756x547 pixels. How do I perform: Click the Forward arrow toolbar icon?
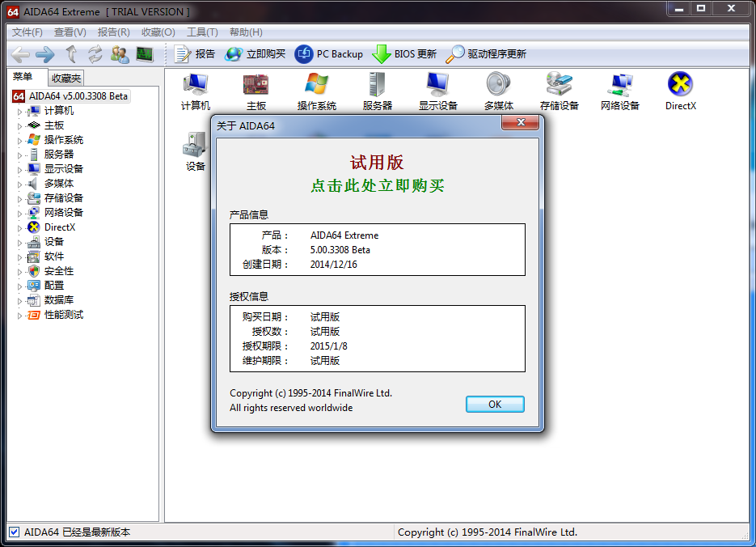coord(45,54)
